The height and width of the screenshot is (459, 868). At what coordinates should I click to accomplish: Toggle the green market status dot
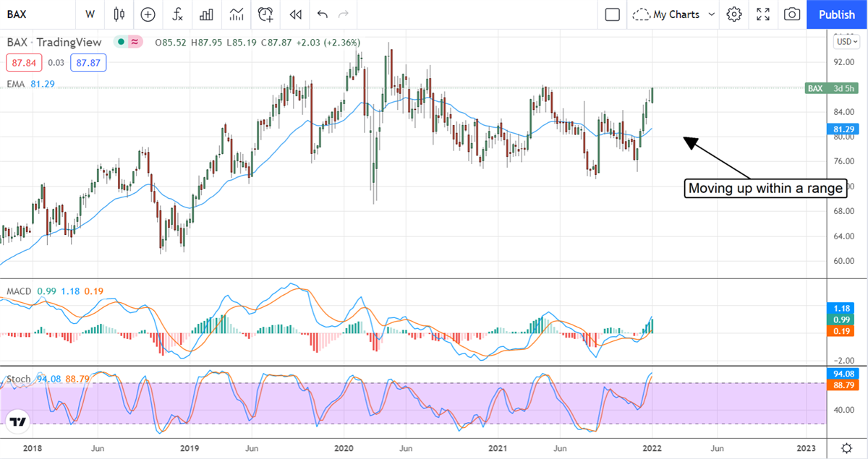(x=121, y=42)
